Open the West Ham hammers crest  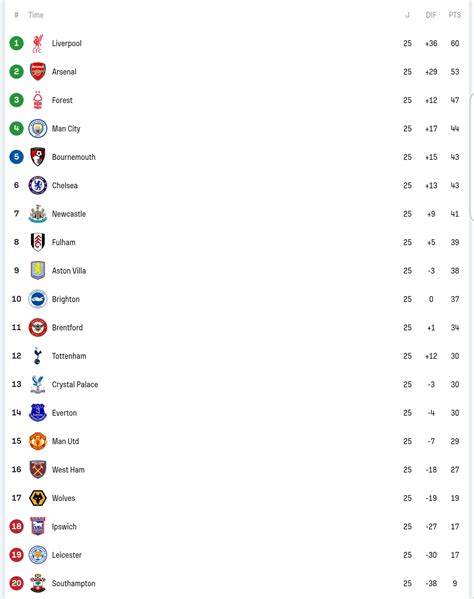38,469
